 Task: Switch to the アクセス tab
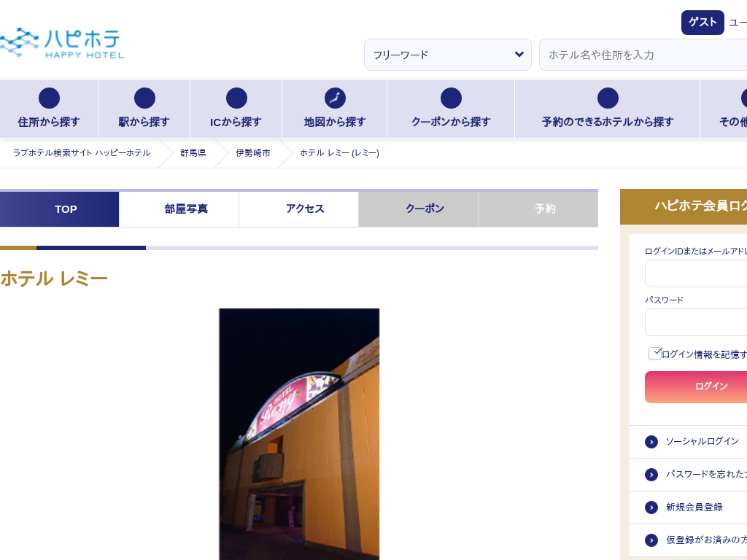pyautogui.click(x=298, y=209)
